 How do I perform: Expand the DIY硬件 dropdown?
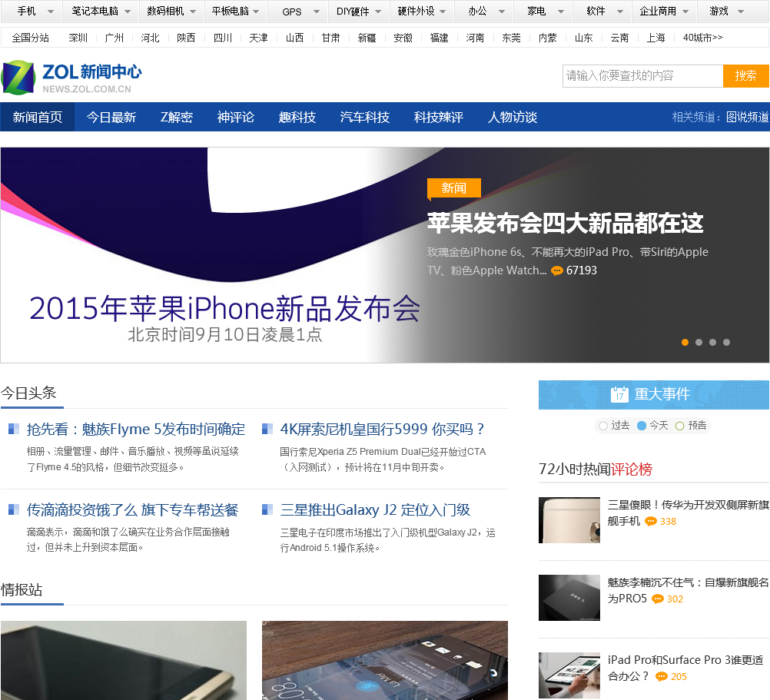(378, 12)
